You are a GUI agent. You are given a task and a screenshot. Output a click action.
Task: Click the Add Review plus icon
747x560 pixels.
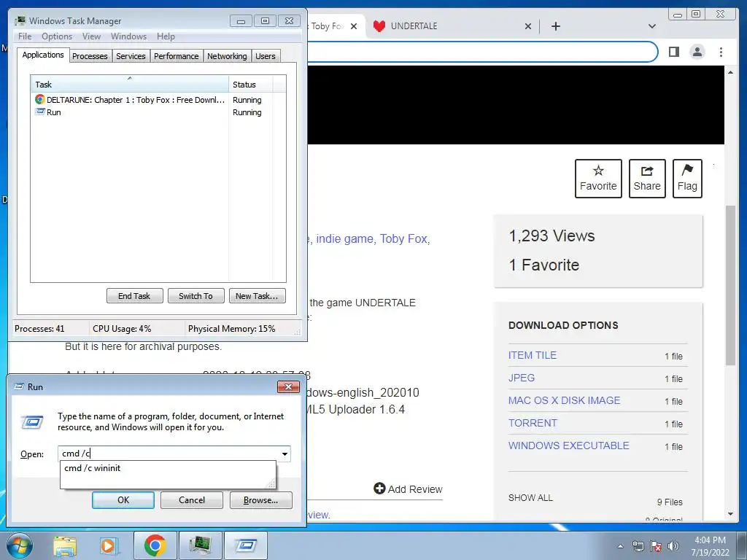pyautogui.click(x=379, y=489)
